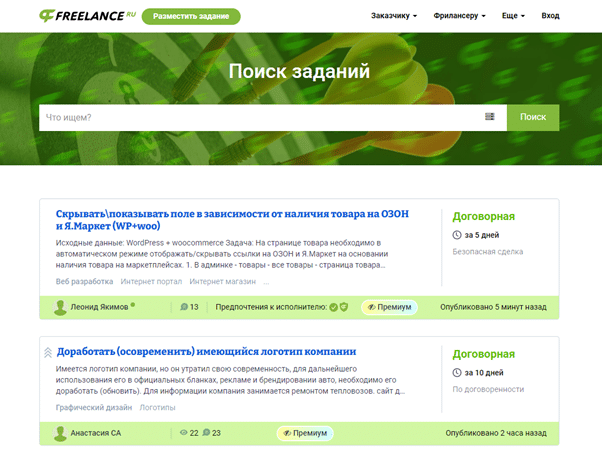
Task: Open the Доработать логотип компании task
Action: pyautogui.click(x=206, y=352)
